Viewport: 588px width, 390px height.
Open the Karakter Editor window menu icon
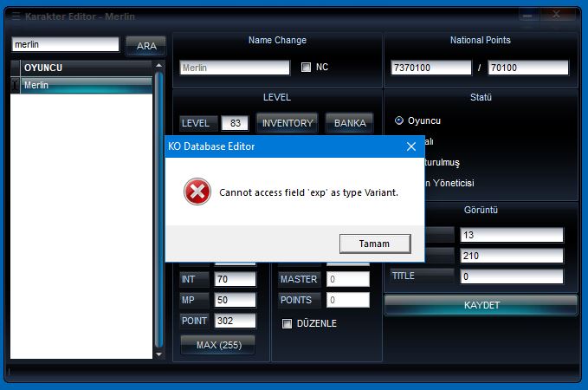coord(16,16)
